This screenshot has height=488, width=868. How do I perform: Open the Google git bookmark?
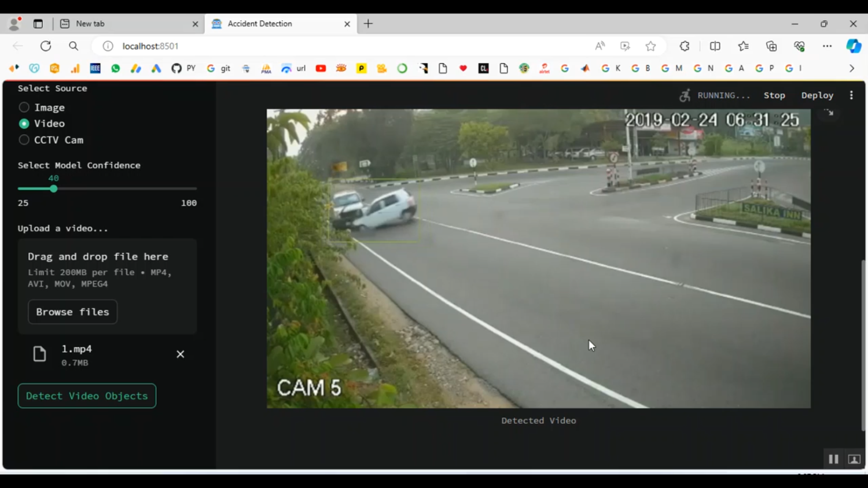point(219,68)
